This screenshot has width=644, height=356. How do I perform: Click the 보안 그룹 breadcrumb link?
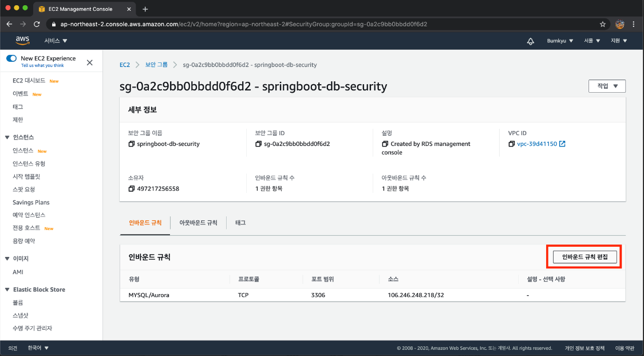[x=156, y=65]
